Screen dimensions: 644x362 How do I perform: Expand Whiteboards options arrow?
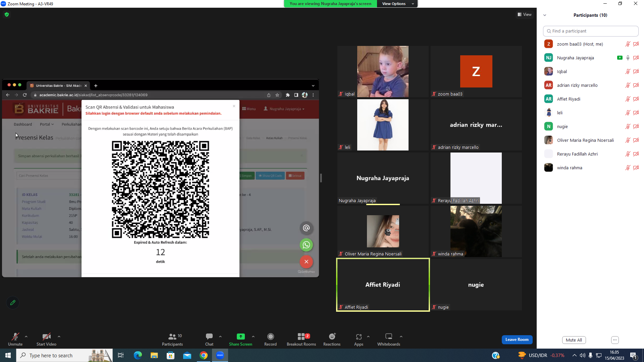pyautogui.click(x=401, y=337)
